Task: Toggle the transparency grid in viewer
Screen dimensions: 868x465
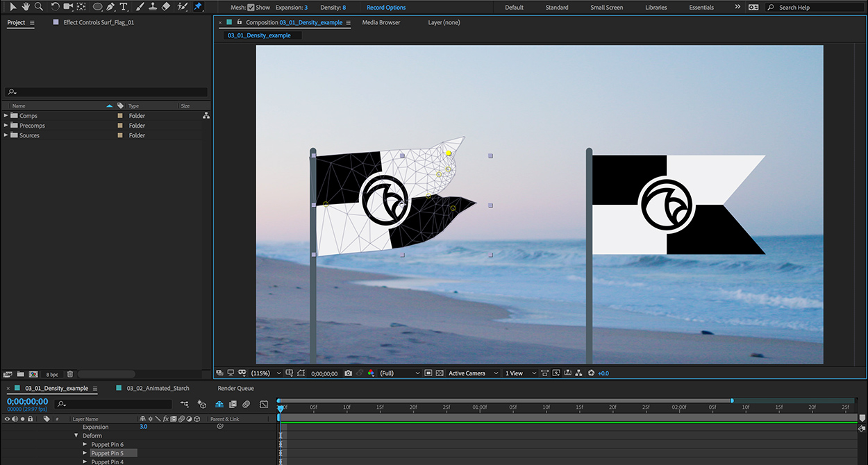Action: [x=440, y=373]
